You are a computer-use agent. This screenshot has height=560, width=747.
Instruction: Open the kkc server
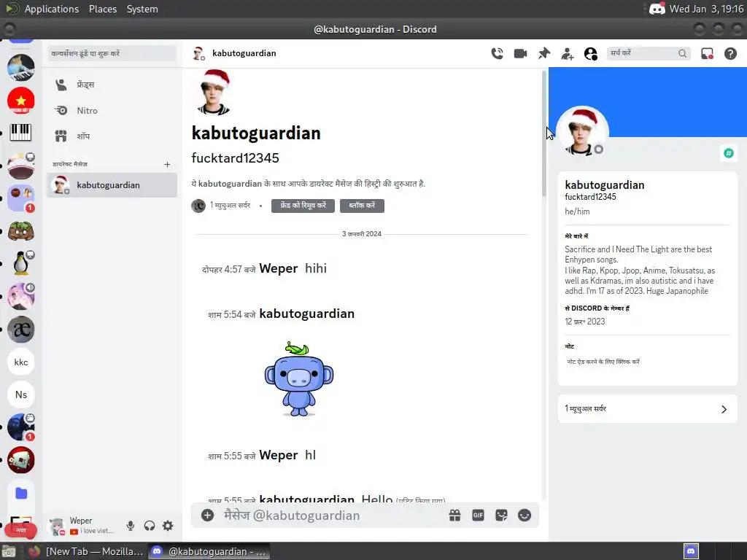(x=21, y=362)
